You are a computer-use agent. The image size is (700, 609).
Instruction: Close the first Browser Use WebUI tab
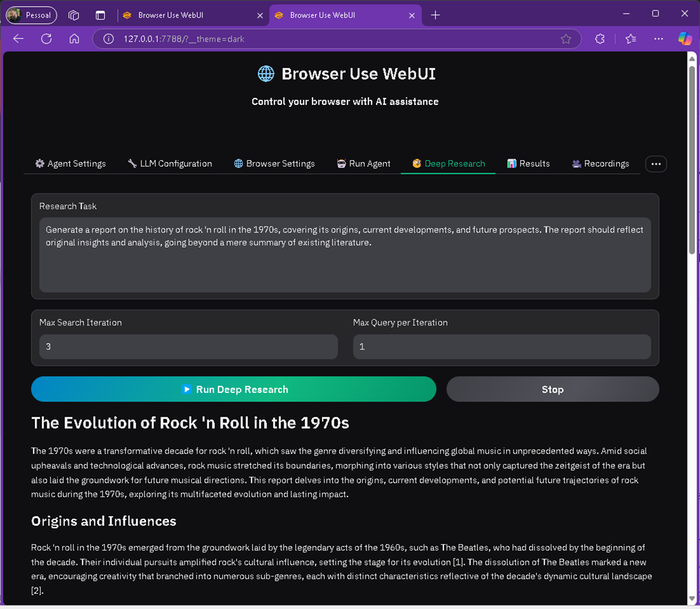[x=260, y=15]
